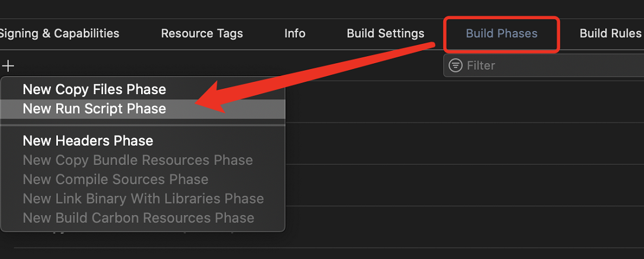The image size is (644, 259).
Task: Open the Signing & Capabilities tab
Action: click(x=59, y=33)
